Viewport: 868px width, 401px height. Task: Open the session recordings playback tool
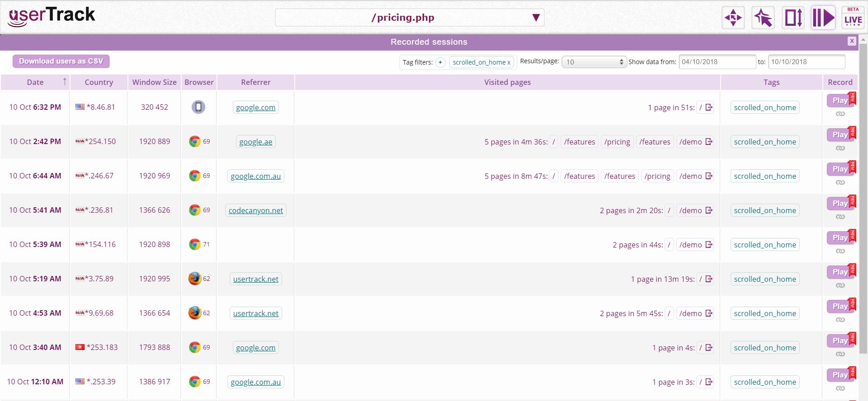[x=823, y=18]
